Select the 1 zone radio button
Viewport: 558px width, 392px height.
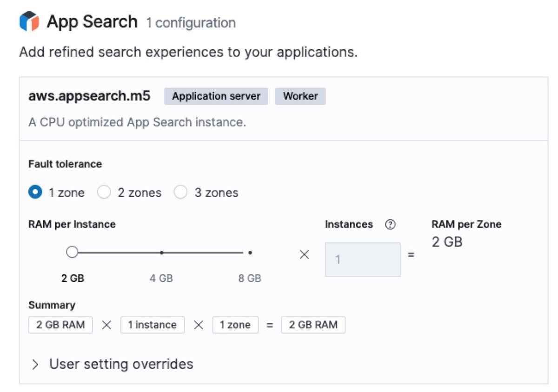35,193
